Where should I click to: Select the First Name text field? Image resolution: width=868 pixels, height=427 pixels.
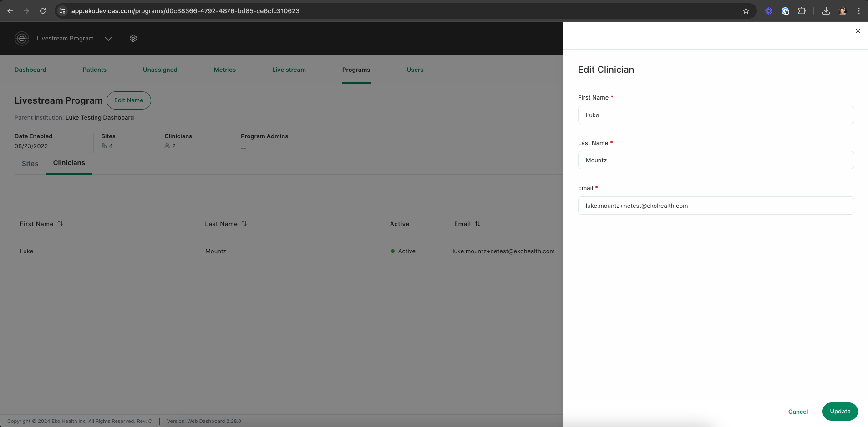(716, 115)
